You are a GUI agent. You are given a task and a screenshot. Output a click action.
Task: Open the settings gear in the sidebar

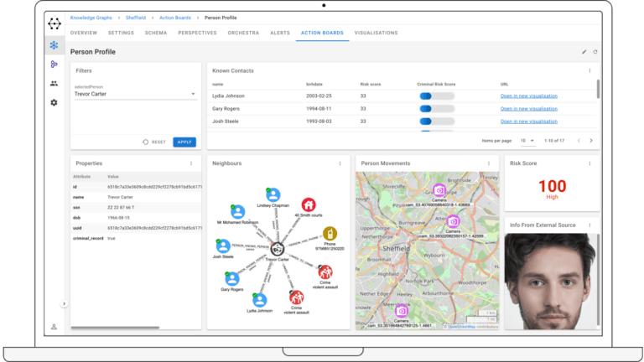click(54, 102)
